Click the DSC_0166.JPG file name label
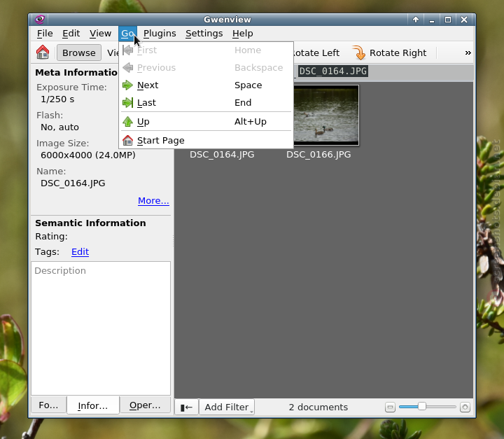 pos(318,155)
